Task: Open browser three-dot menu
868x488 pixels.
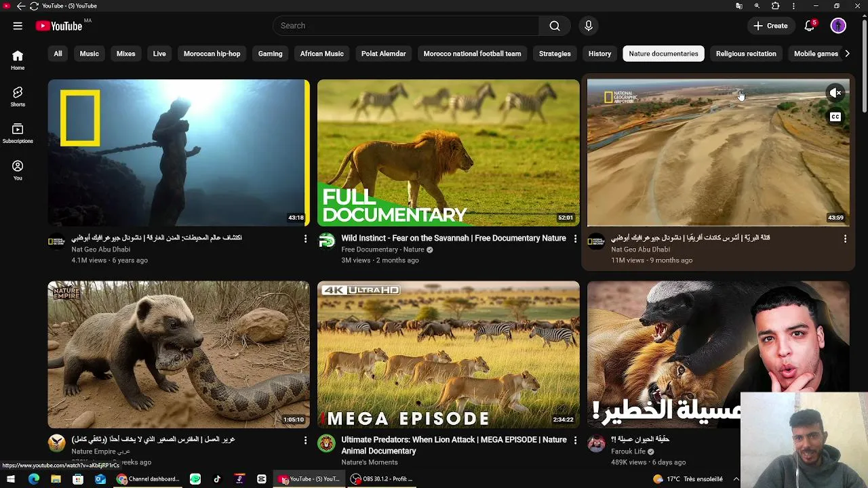Action: click(x=793, y=6)
